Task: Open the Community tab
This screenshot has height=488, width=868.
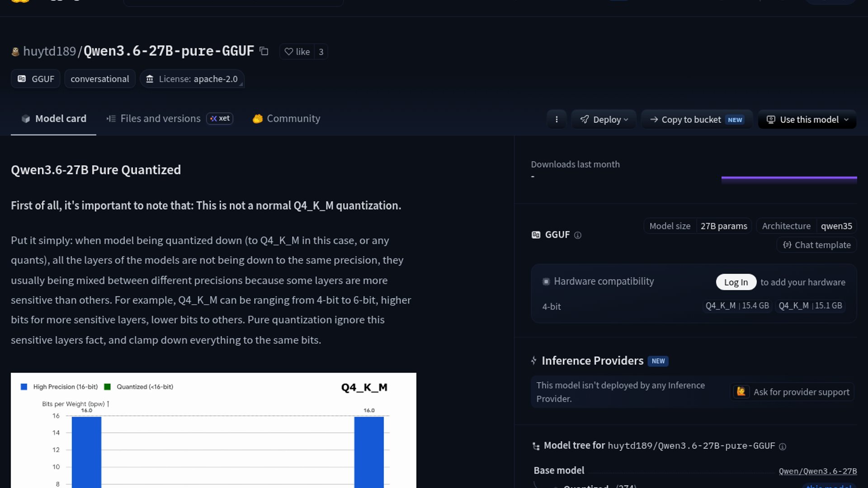Action: click(x=286, y=119)
